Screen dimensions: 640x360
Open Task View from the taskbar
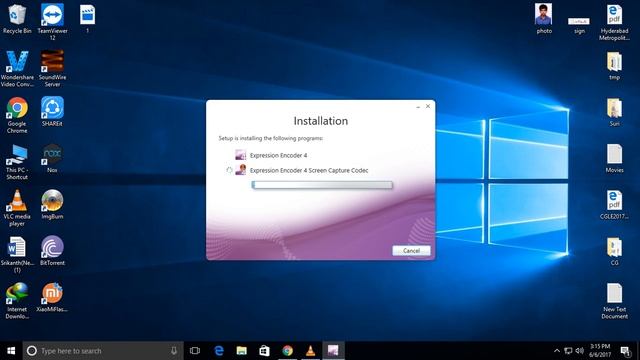click(195, 351)
